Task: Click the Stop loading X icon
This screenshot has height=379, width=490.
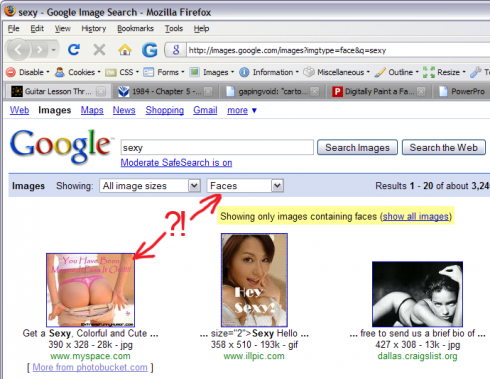Action: coord(99,50)
